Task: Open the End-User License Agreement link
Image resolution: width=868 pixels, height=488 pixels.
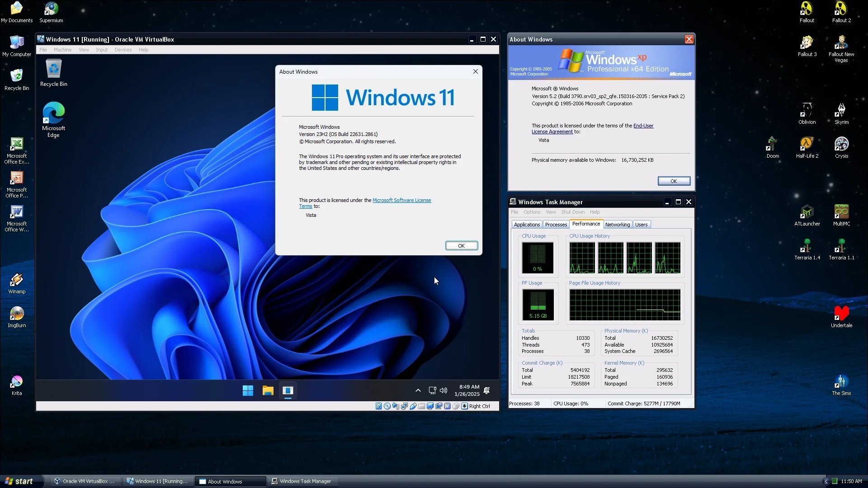Action: coord(643,126)
